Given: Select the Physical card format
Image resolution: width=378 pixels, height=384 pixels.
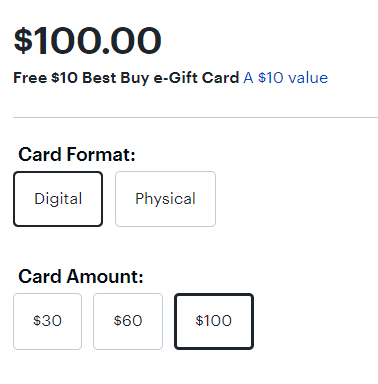Looking at the screenshot, I should [x=165, y=199].
